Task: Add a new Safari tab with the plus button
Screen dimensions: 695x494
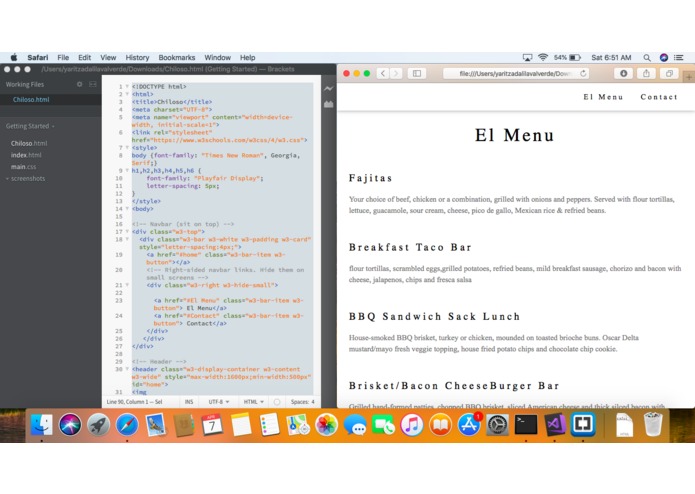Action: pyautogui.click(x=689, y=77)
